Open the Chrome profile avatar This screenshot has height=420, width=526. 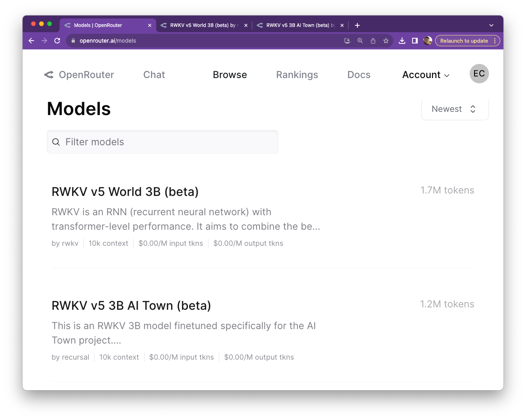(x=428, y=41)
